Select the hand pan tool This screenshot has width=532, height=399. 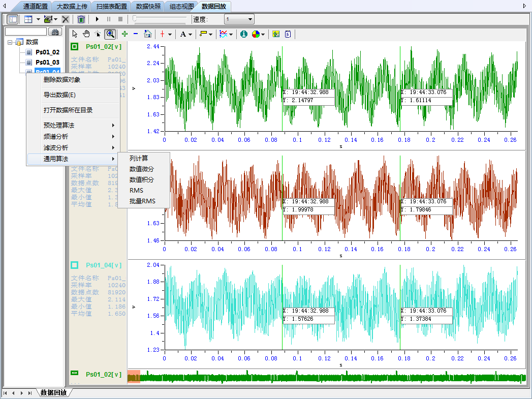(86, 34)
